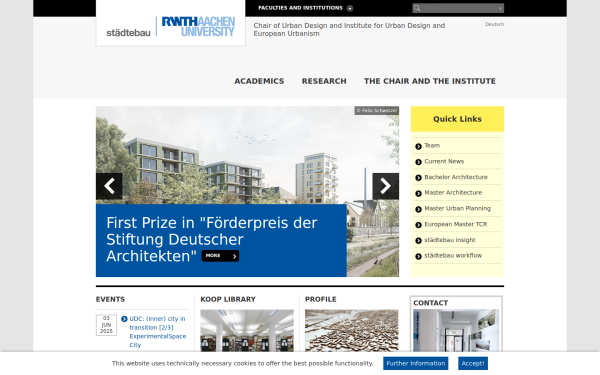Click the Chair of Urban Design title text
The width and height of the screenshot is (600, 375).
[349, 29]
